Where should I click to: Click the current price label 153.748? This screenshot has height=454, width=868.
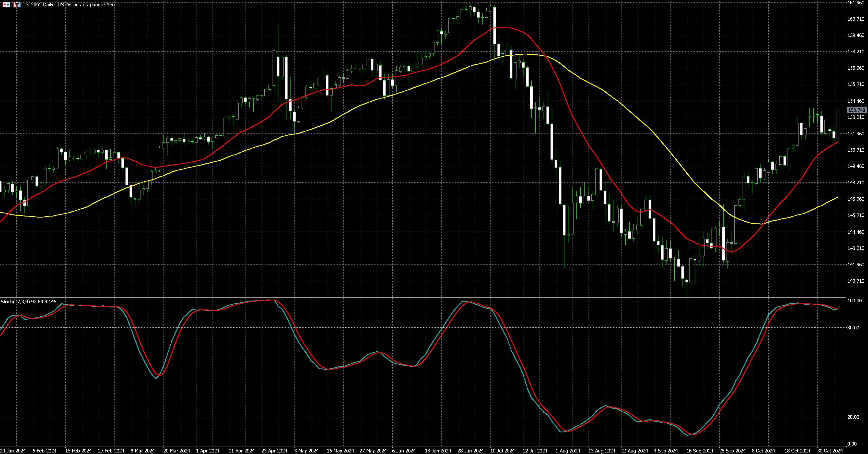(x=856, y=110)
